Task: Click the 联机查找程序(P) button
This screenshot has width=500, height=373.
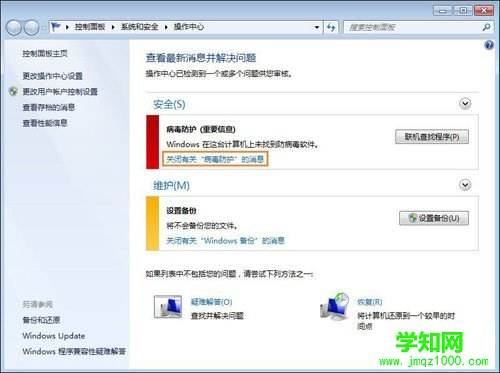Action: [x=432, y=137]
